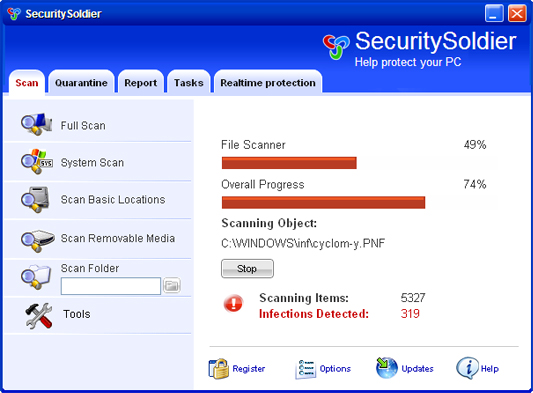Go to the Tasks tab
This screenshot has height=393, width=533.
189,82
